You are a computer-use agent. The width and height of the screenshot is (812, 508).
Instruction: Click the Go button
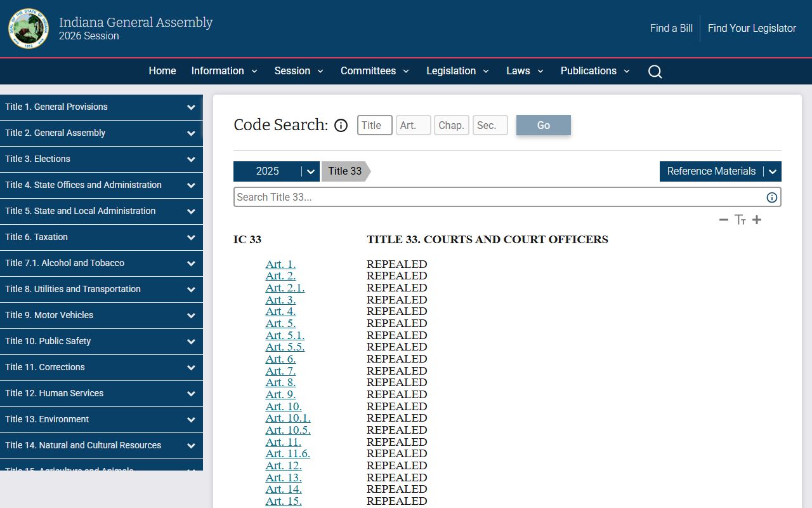pos(544,125)
